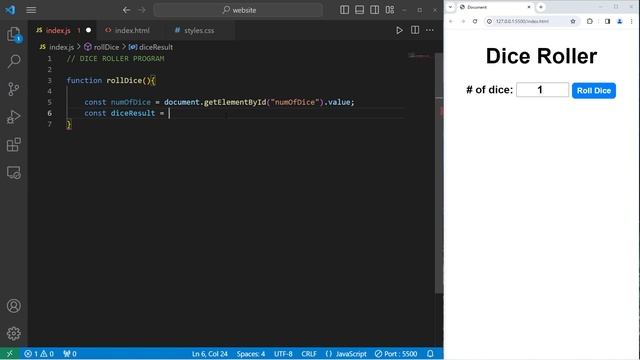Viewport: 640px width, 360px height.
Task: Open the Customize Layout menu
Action: (390, 10)
